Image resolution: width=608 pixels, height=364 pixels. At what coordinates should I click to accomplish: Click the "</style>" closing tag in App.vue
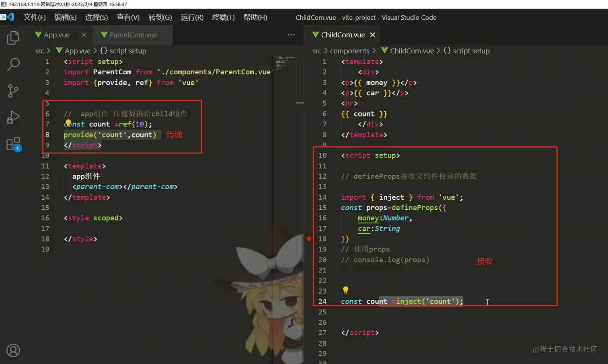tap(80, 239)
